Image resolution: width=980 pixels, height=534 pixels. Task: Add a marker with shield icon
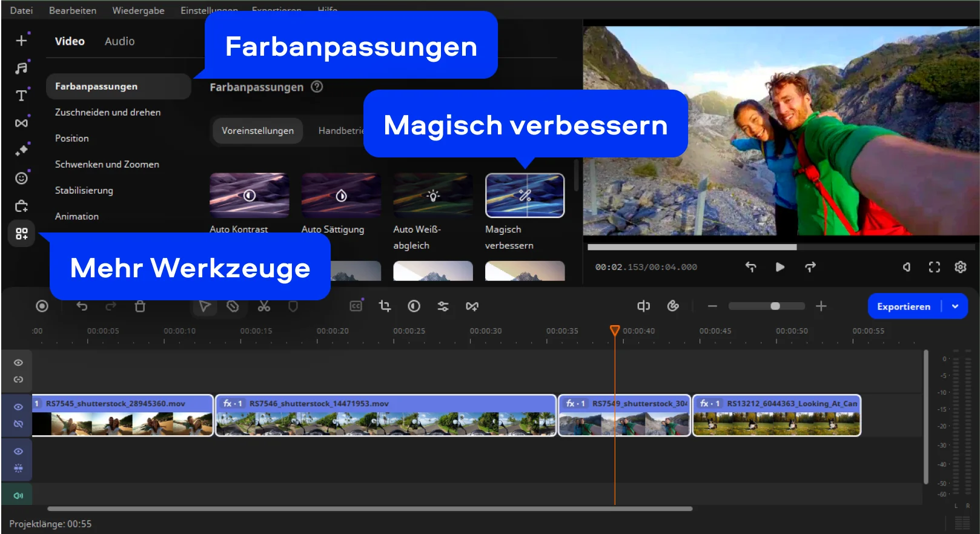pos(293,306)
